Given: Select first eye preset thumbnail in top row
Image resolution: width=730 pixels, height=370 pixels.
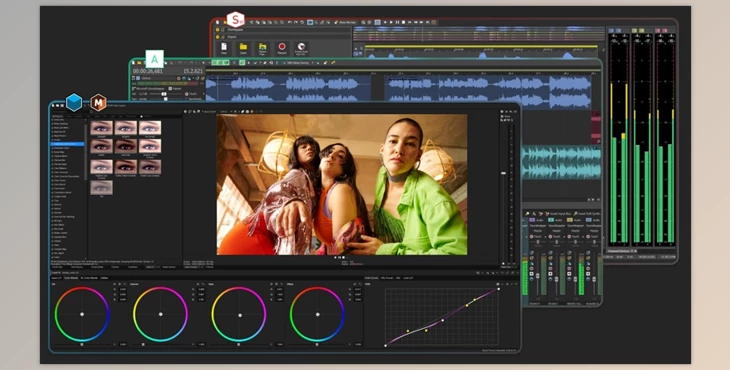Looking at the screenshot, I should [101, 128].
